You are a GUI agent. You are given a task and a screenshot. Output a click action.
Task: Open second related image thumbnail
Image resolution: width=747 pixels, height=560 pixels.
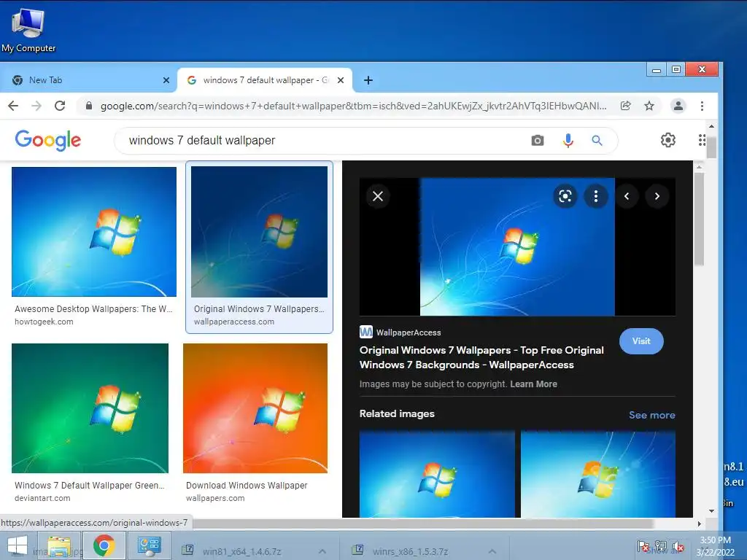click(x=598, y=474)
